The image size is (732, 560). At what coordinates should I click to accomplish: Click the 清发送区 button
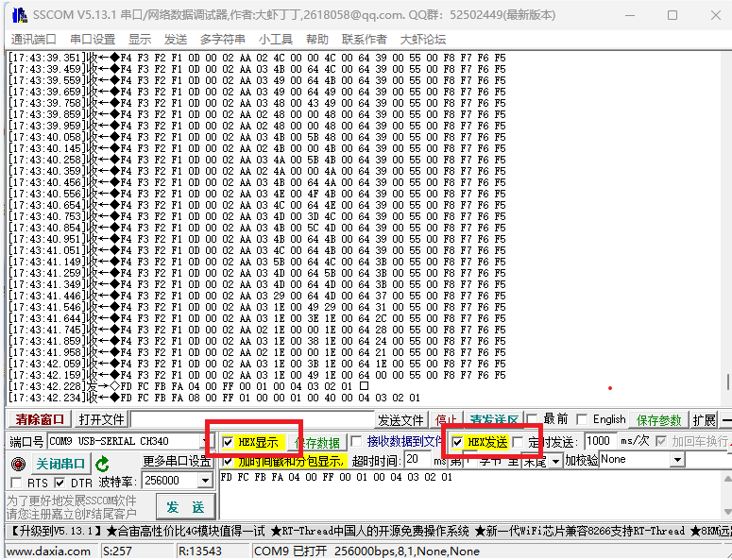pos(494,419)
